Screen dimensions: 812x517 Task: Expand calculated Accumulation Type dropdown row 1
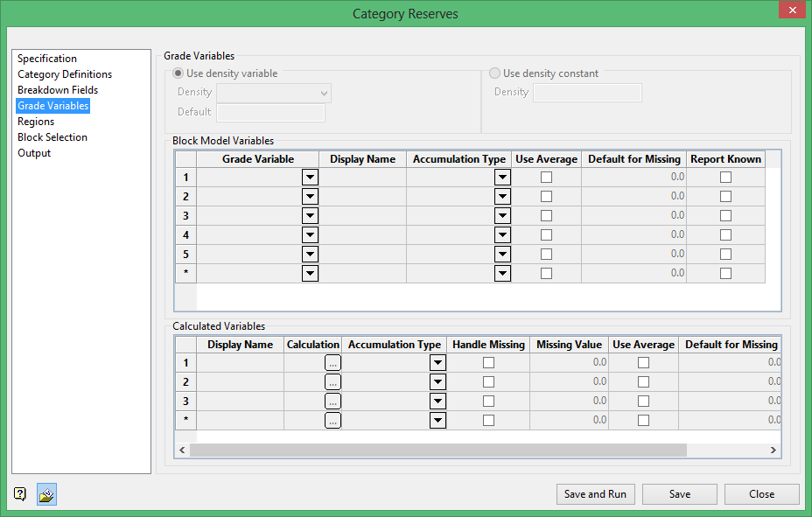pos(437,363)
